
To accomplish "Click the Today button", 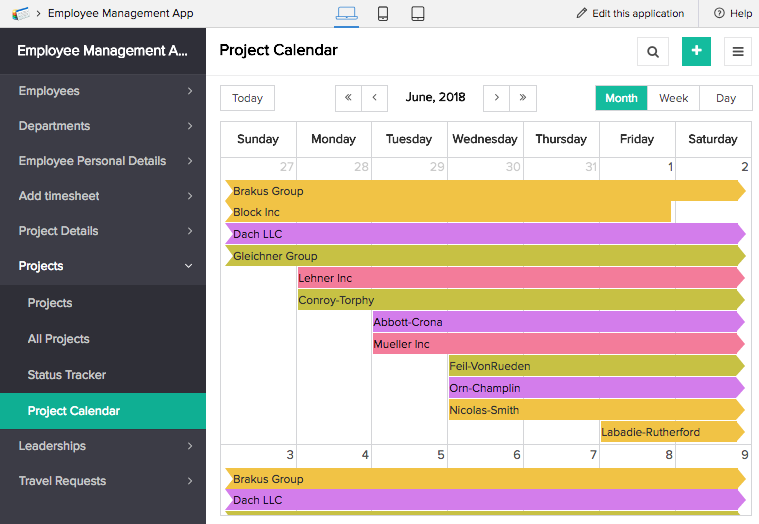I will tap(247, 98).
